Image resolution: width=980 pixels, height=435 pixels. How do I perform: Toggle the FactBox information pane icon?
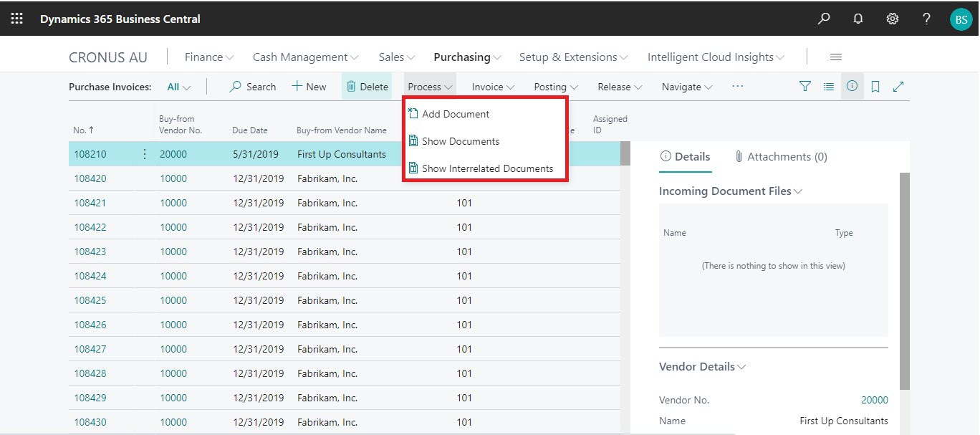tap(852, 86)
